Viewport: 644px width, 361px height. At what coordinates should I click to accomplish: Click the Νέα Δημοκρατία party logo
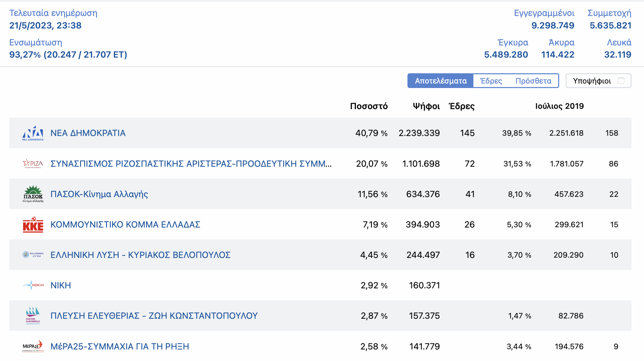tap(33, 133)
